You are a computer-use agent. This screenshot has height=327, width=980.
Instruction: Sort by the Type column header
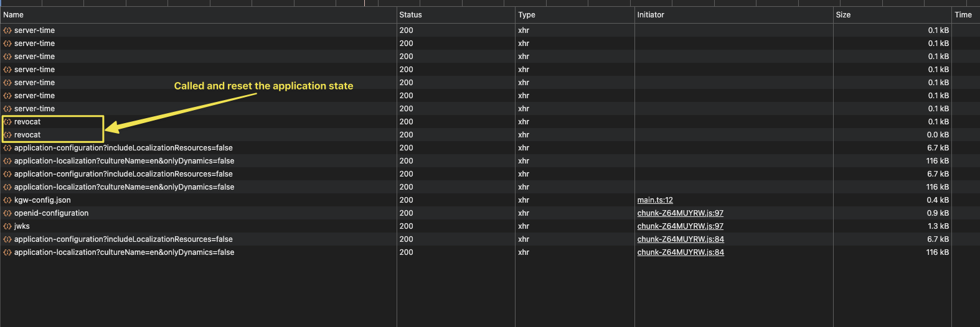(x=527, y=15)
